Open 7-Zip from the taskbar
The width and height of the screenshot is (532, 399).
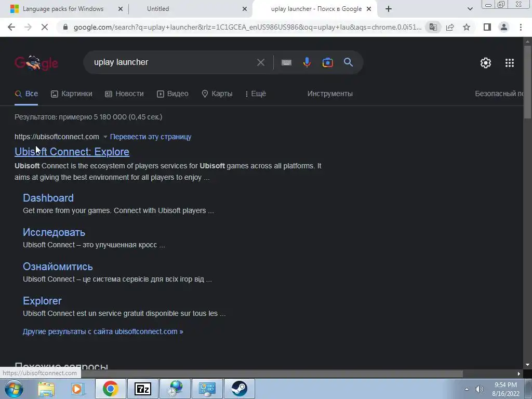click(142, 389)
